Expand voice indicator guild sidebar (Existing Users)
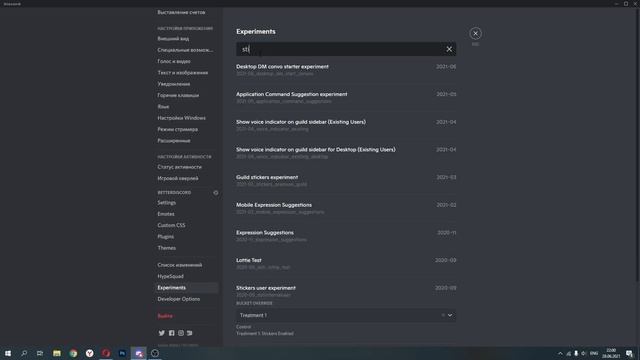This screenshot has width=640, height=360. [x=346, y=125]
